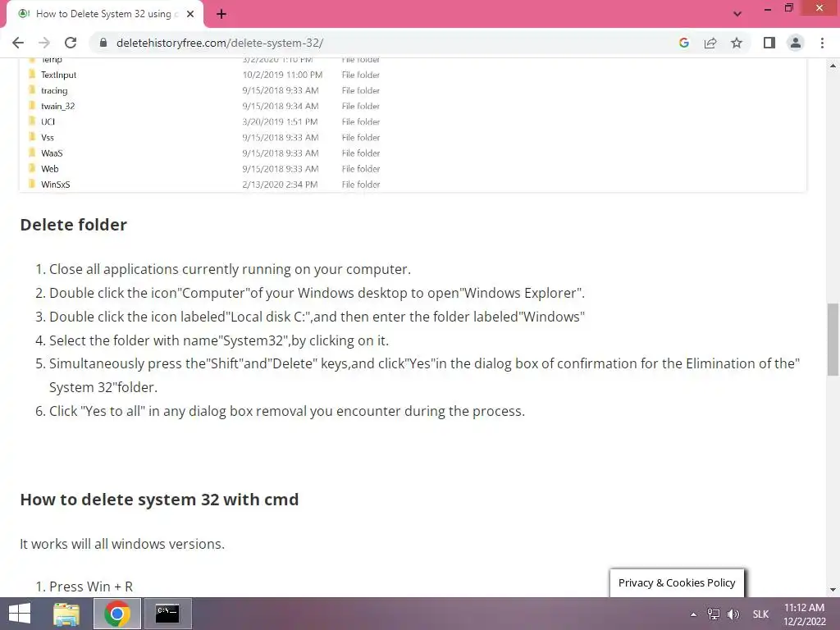840x630 pixels.
Task: Open the tab search dropdown arrow
Action: pos(737,14)
